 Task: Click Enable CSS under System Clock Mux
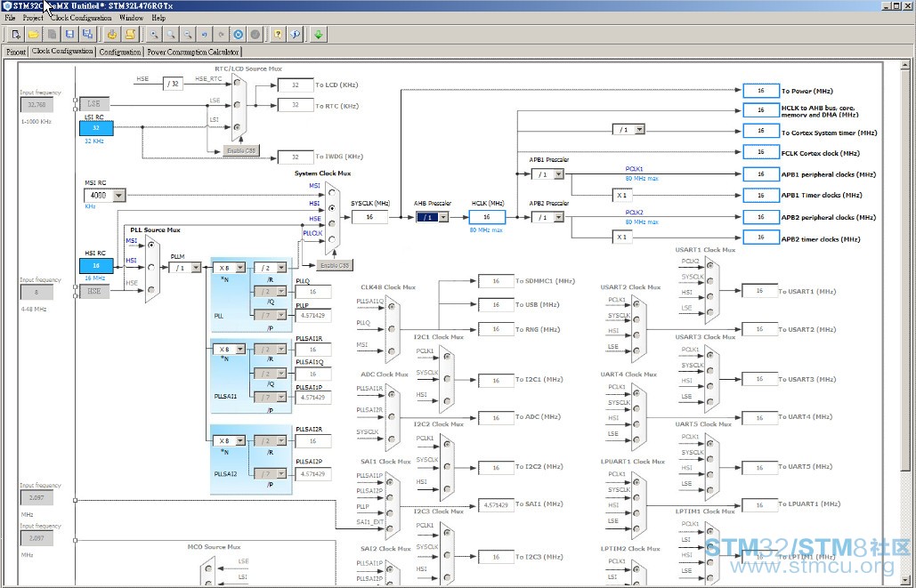coord(335,265)
